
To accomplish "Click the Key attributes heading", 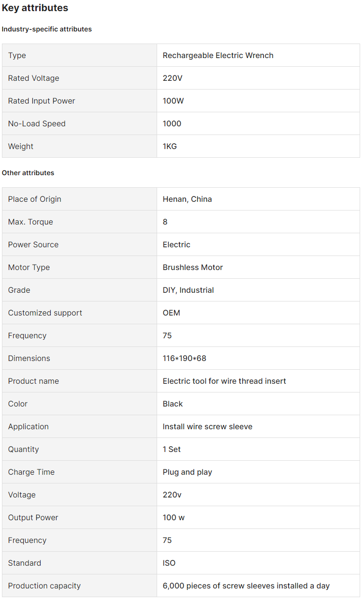I will 35,8.
